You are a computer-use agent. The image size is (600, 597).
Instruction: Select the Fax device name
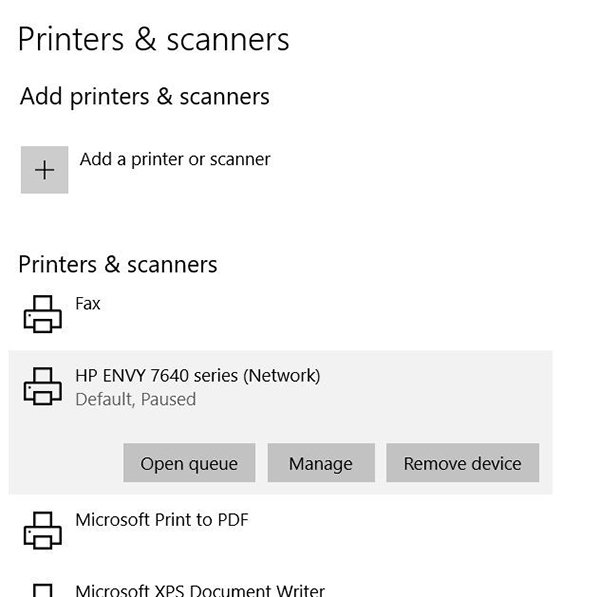88,303
